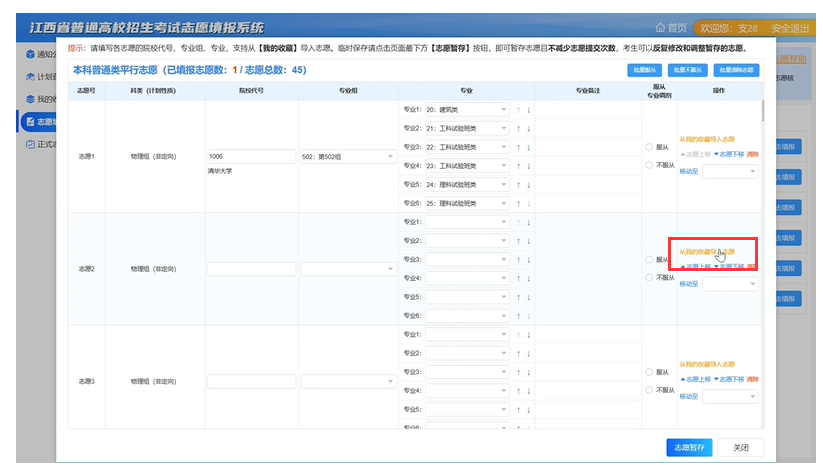Choose 服从 radio option for 志愿3

(649, 372)
